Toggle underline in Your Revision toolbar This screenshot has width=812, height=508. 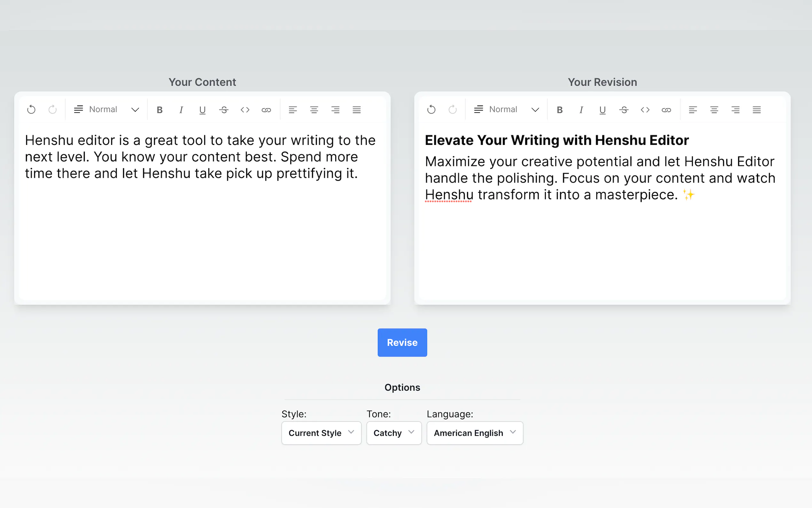click(x=602, y=110)
